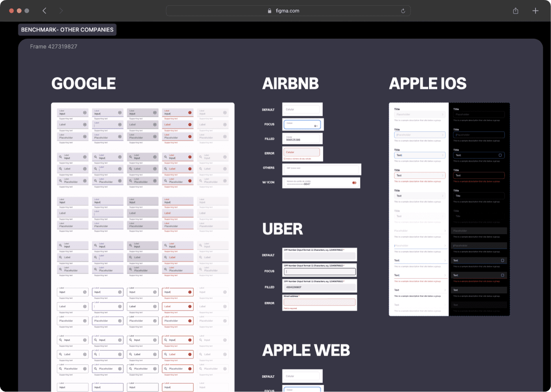
Task: Click the OTHERS label in Airbnb section
Action: [x=269, y=168]
